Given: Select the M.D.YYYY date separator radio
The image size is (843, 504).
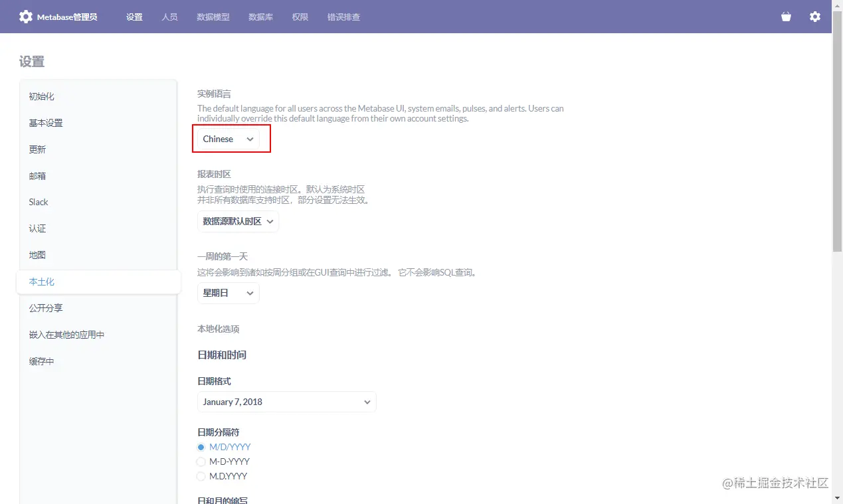Looking at the screenshot, I should (x=201, y=476).
